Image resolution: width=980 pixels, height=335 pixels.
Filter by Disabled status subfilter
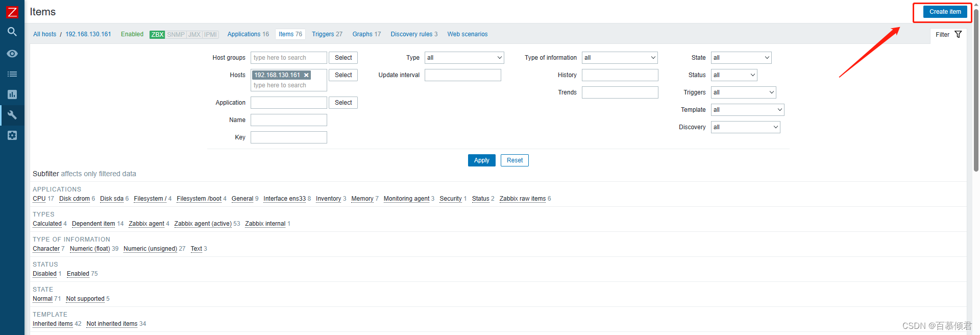[45, 274]
